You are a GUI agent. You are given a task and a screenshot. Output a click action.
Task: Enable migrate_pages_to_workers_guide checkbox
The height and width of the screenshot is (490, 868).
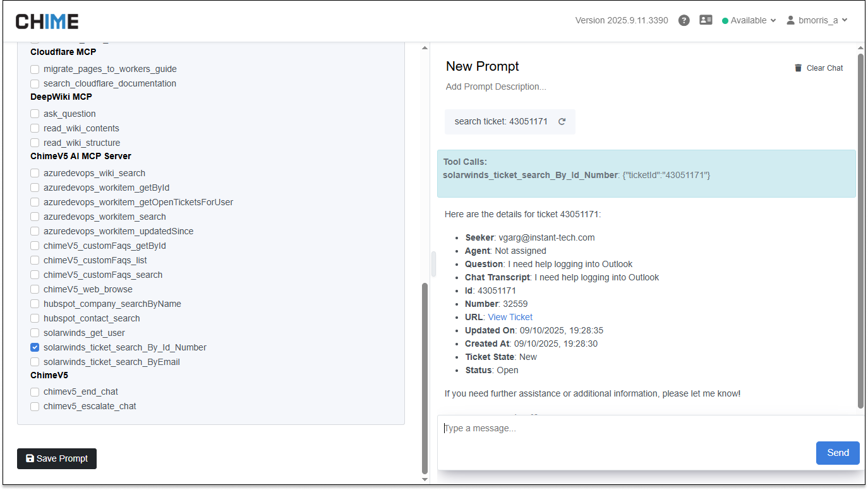pos(35,69)
